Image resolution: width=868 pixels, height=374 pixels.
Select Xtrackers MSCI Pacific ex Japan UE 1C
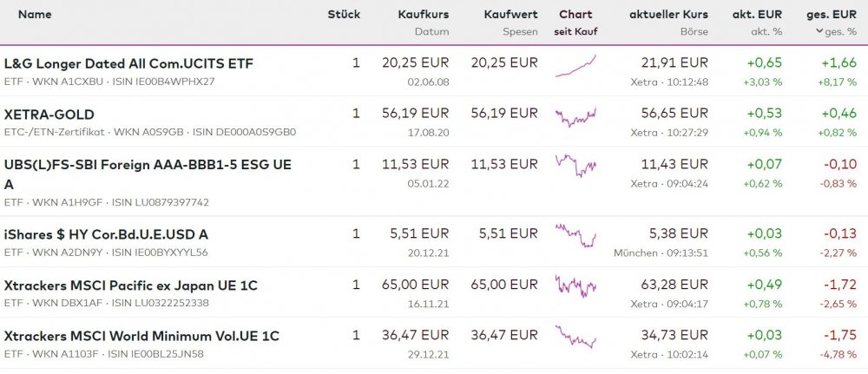tap(130, 285)
